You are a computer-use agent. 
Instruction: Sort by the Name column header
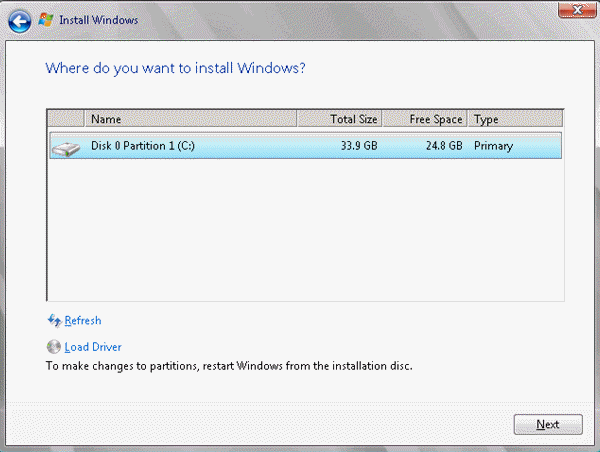click(x=191, y=119)
